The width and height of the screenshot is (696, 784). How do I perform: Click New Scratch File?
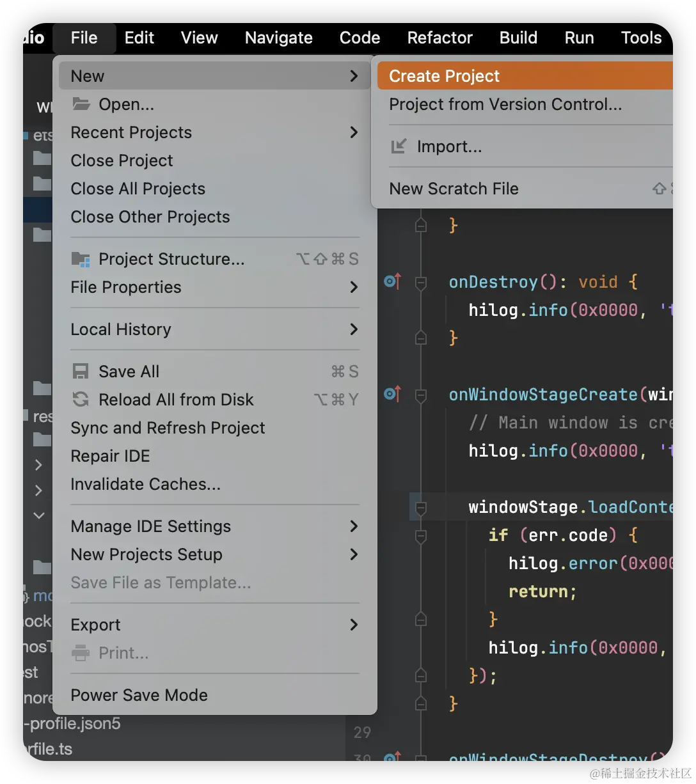point(454,189)
